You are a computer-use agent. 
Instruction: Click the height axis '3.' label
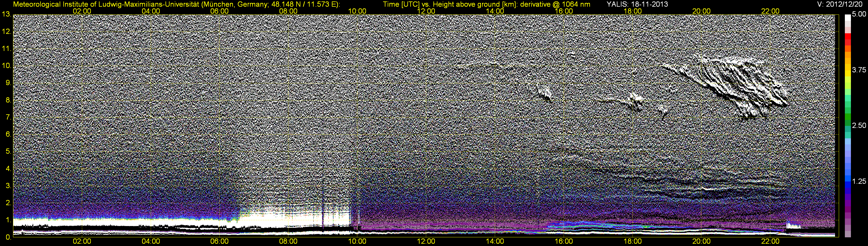tap(8, 186)
